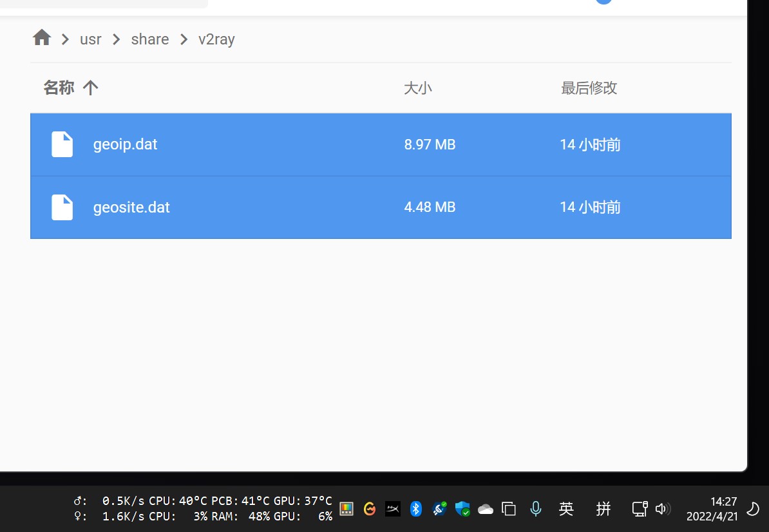The height and width of the screenshot is (532, 769).
Task: Open the v2ray breadcrumb
Action: (x=216, y=39)
